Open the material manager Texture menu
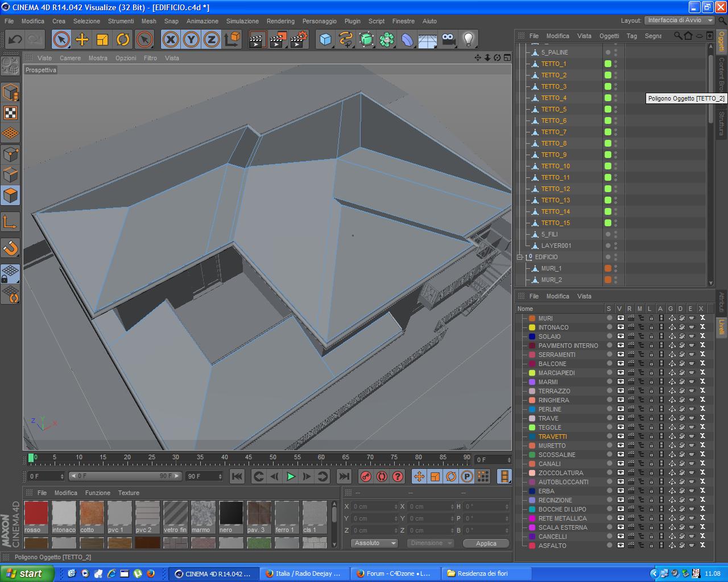Image resolution: width=728 pixels, height=582 pixels. (x=129, y=493)
